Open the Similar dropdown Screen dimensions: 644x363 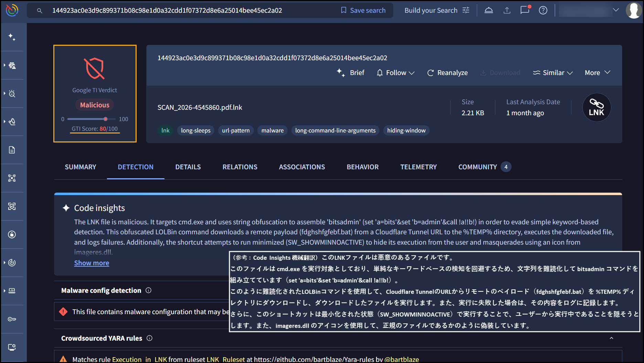point(553,73)
